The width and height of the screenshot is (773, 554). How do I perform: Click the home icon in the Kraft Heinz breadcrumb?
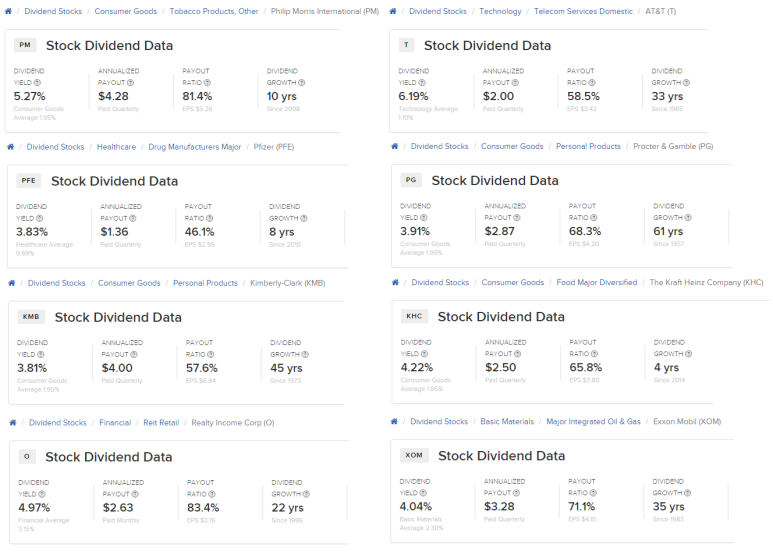pyautogui.click(x=395, y=282)
